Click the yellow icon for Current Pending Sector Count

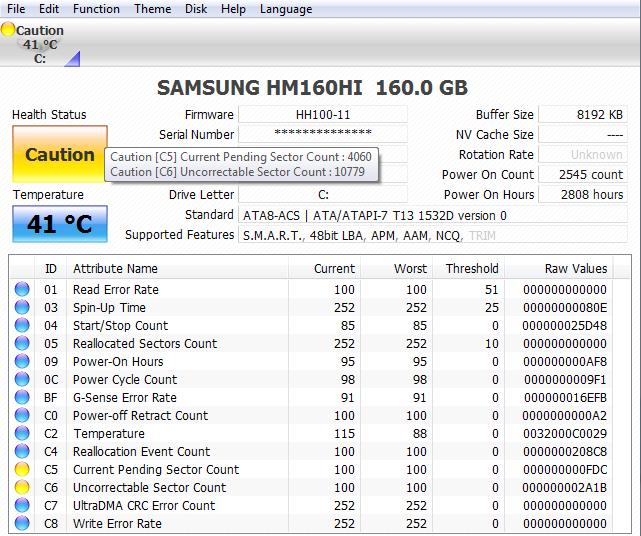(x=22, y=469)
